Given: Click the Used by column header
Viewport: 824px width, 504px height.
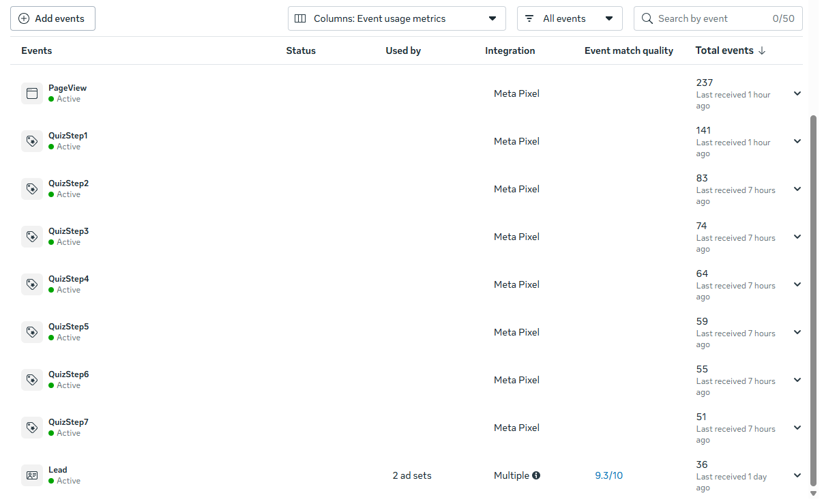Looking at the screenshot, I should (x=403, y=50).
